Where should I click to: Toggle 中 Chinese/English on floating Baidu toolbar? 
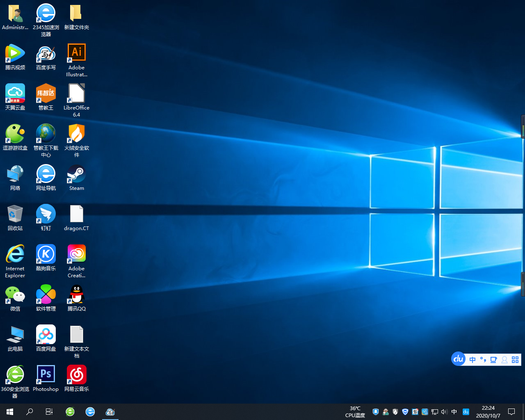(472, 360)
